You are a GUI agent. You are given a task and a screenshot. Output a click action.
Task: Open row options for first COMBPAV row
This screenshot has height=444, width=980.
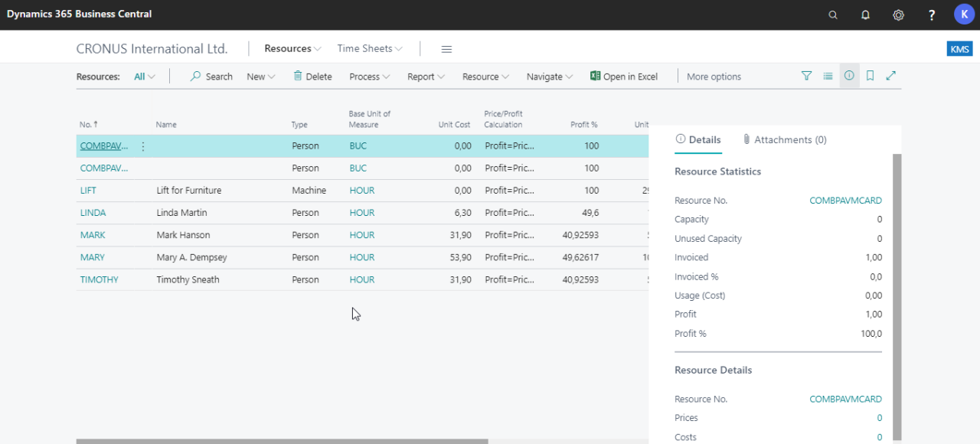click(x=143, y=146)
